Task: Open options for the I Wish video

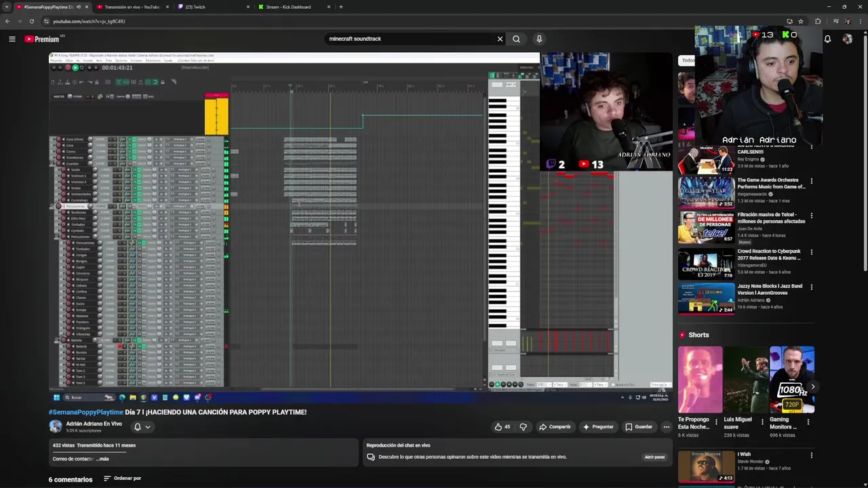Action: [x=812, y=455]
